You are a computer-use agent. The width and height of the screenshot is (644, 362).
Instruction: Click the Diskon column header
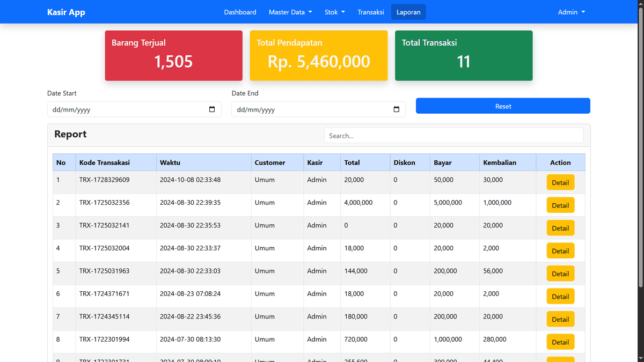pyautogui.click(x=410, y=162)
